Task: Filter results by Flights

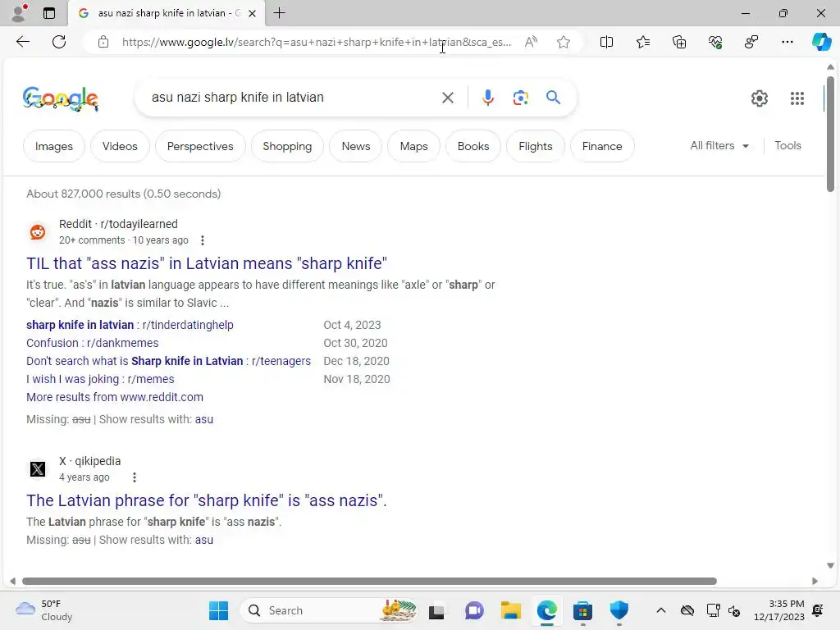Action: (x=535, y=146)
